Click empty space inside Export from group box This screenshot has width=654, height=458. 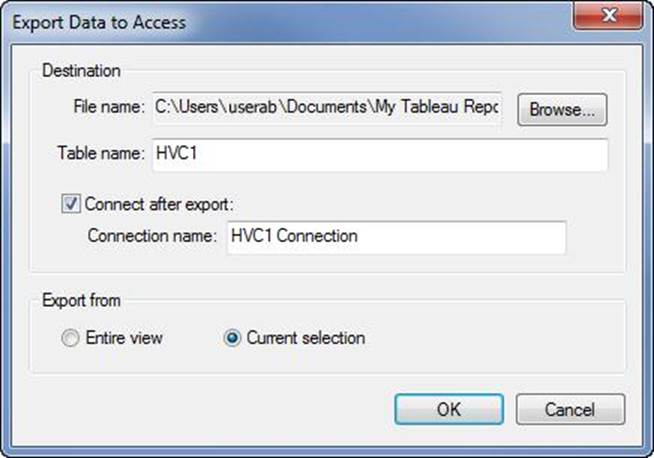500,340
